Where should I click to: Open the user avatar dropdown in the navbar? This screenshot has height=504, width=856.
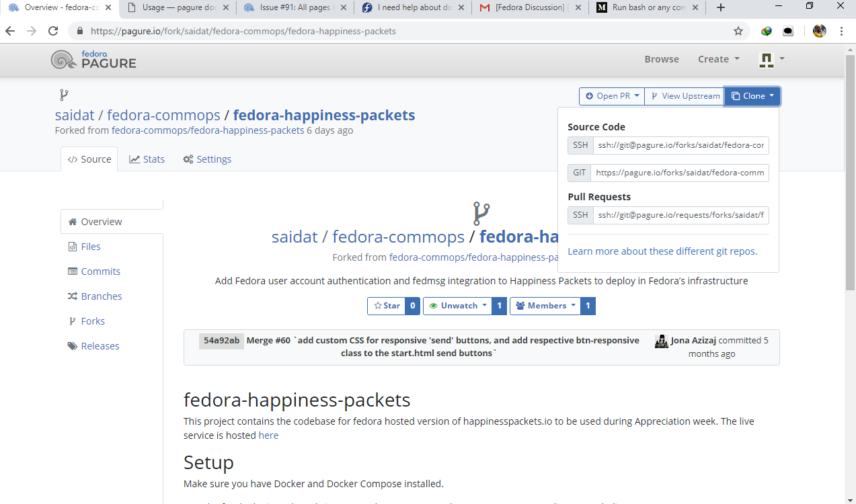771,59
